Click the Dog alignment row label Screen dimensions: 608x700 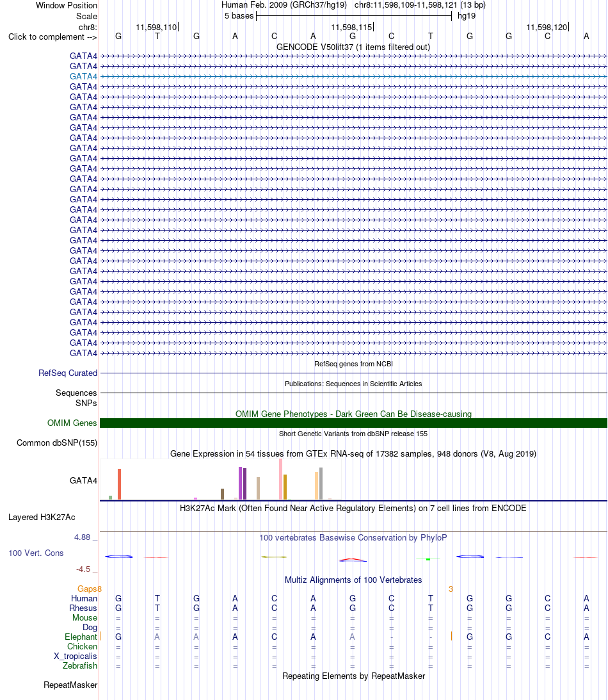point(90,627)
